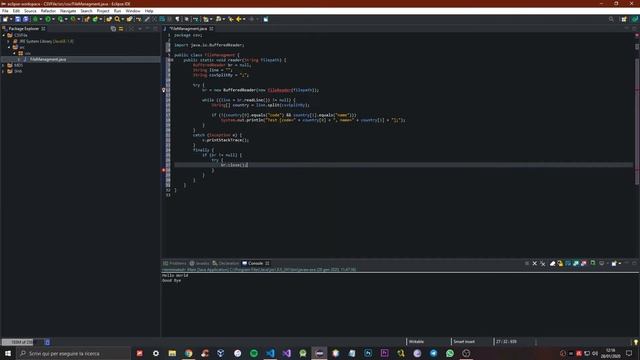Open WhatsApp from the taskbar

pyautogui.click(x=450, y=353)
